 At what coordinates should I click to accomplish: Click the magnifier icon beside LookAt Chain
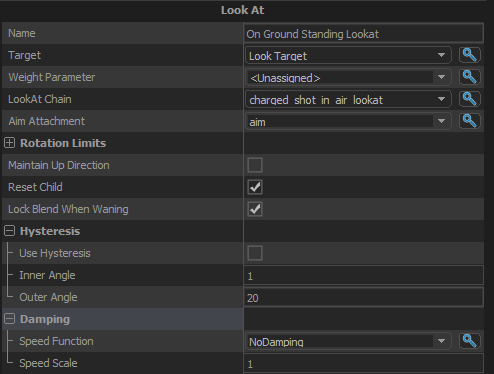[x=470, y=99]
